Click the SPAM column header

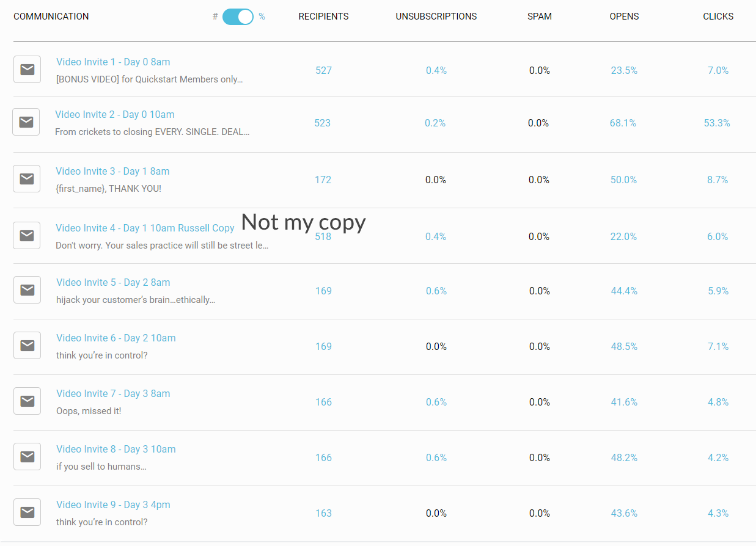click(539, 16)
